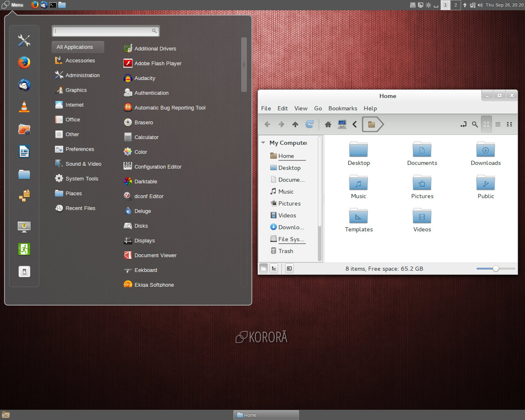Open Computer location from toolbar monitor icon
The width and height of the screenshot is (525, 420).
[342, 124]
